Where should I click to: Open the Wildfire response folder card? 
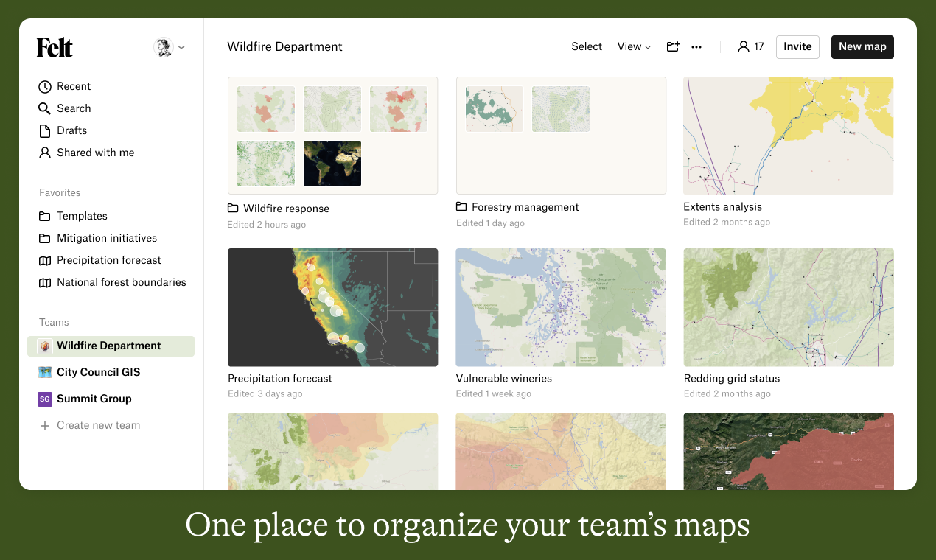click(332, 136)
